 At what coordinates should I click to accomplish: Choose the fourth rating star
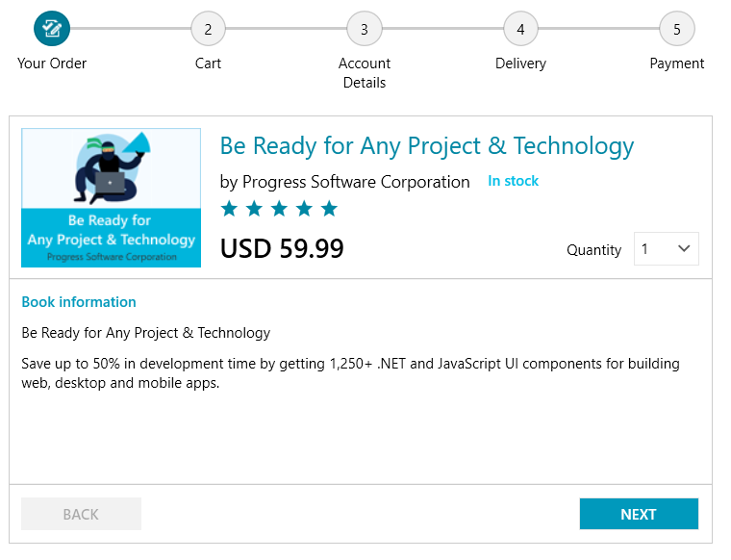pyautogui.click(x=304, y=209)
